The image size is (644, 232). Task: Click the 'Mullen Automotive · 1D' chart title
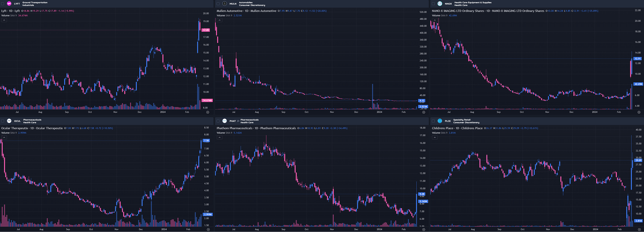pos(246,11)
